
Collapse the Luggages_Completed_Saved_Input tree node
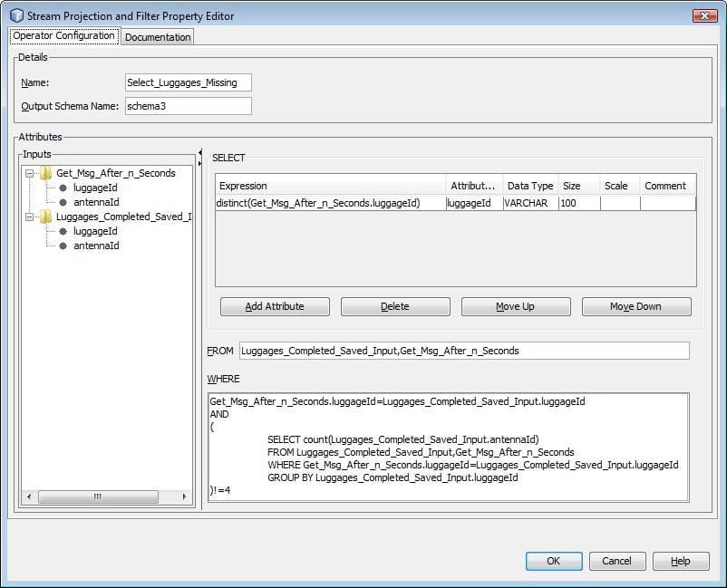[31, 217]
